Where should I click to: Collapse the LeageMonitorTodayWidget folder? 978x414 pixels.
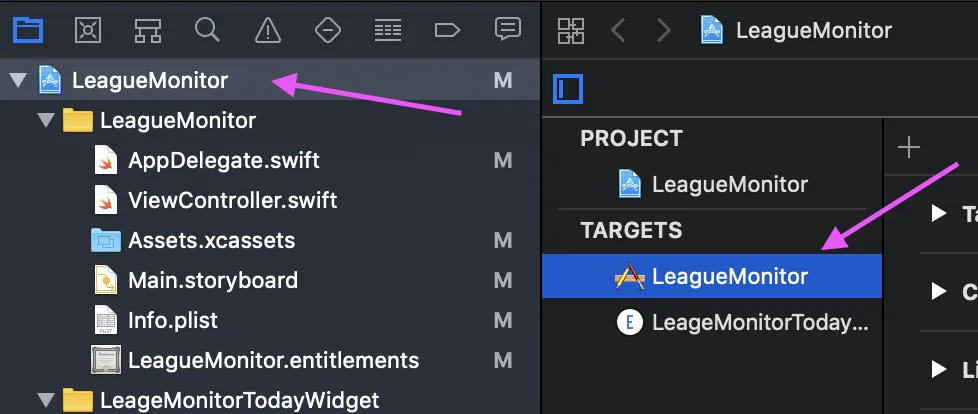(44, 400)
